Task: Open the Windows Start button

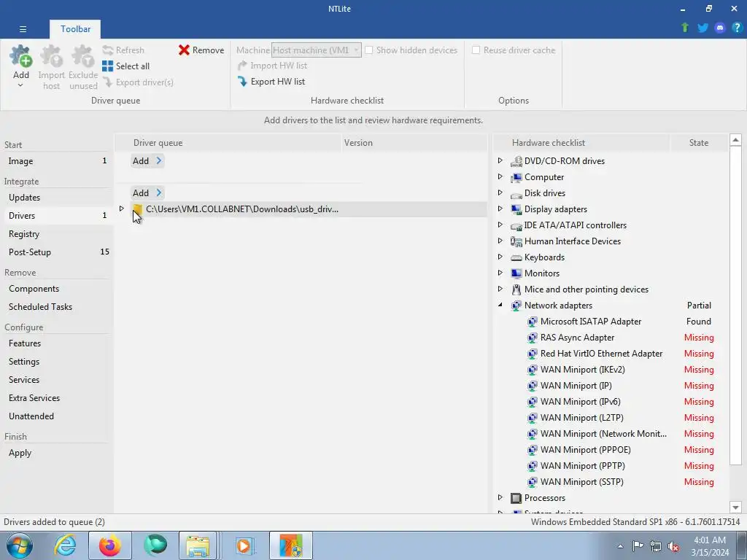Action: pyautogui.click(x=20, y=545)
